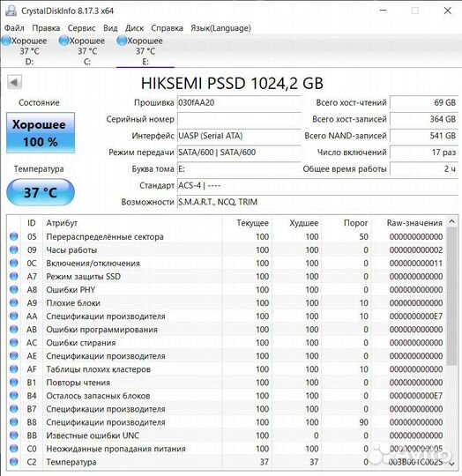Click status icon of Включения/отключения row
The width and height of the screenshot is (462, 476).
pos(14,264)
